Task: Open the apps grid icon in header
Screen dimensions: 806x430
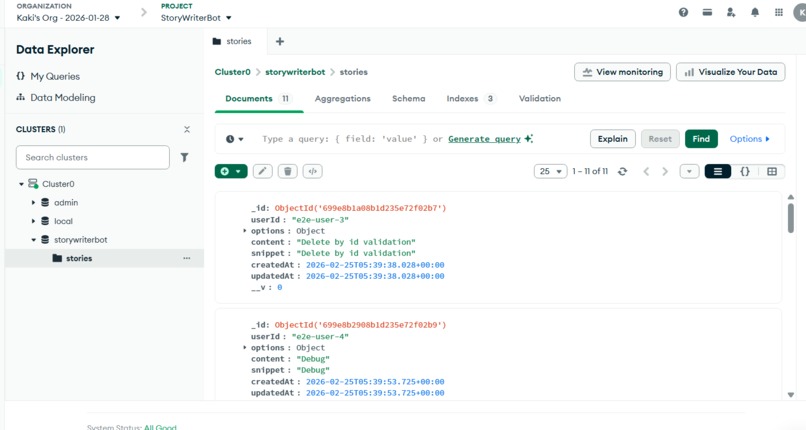Action: [x=779, y=12]
